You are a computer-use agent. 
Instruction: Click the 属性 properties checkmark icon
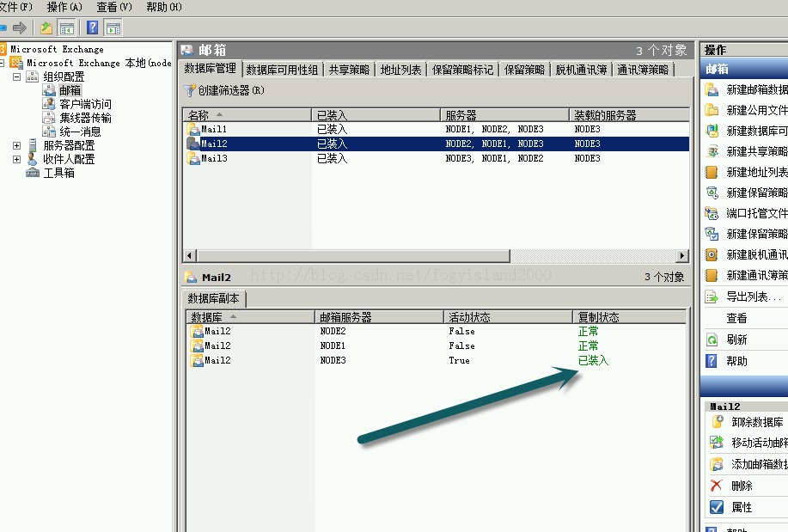(x=717, y=506)
